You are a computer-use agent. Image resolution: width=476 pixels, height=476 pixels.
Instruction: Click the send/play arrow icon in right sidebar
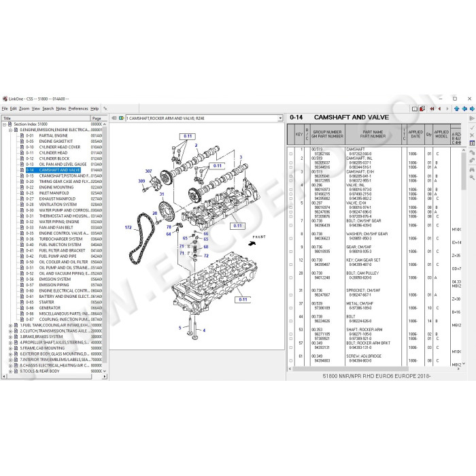pos(472,118)
